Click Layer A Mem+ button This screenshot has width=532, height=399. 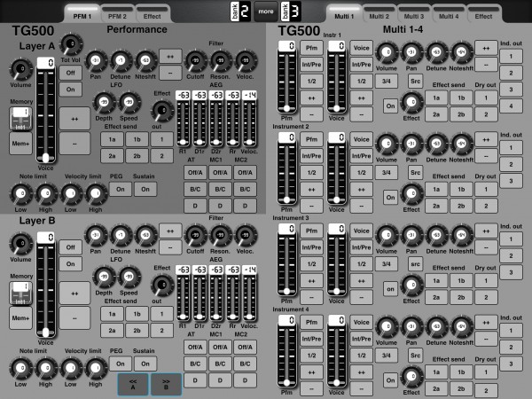click(20, 144)
